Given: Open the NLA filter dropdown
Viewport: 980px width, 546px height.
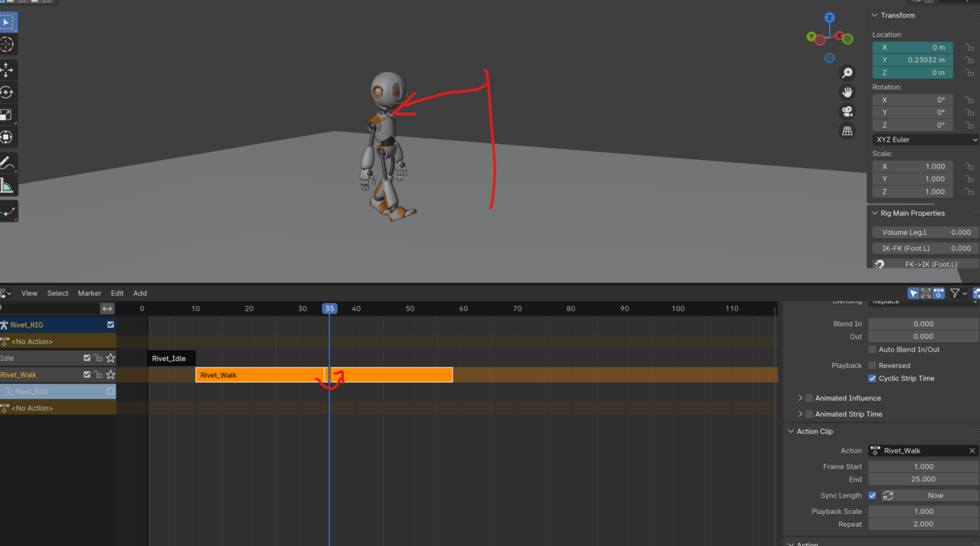Looking at the screenshot, I should 959,293.
